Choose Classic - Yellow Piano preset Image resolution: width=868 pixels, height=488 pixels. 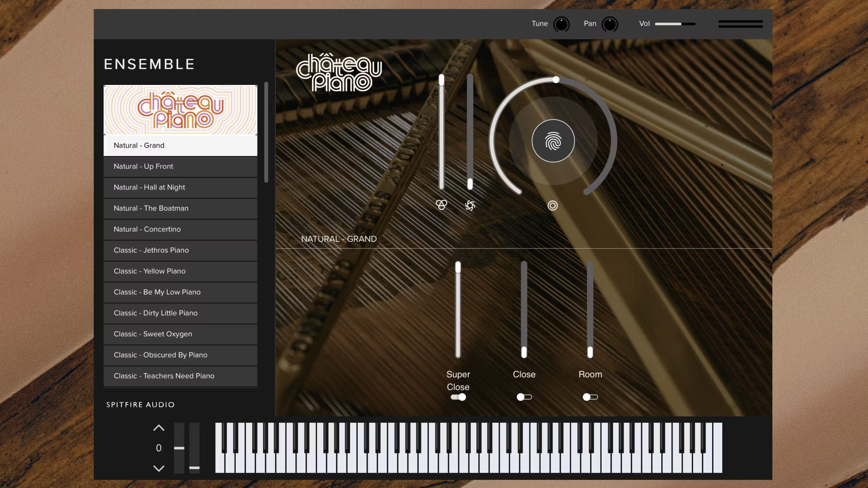click(180, 271)
